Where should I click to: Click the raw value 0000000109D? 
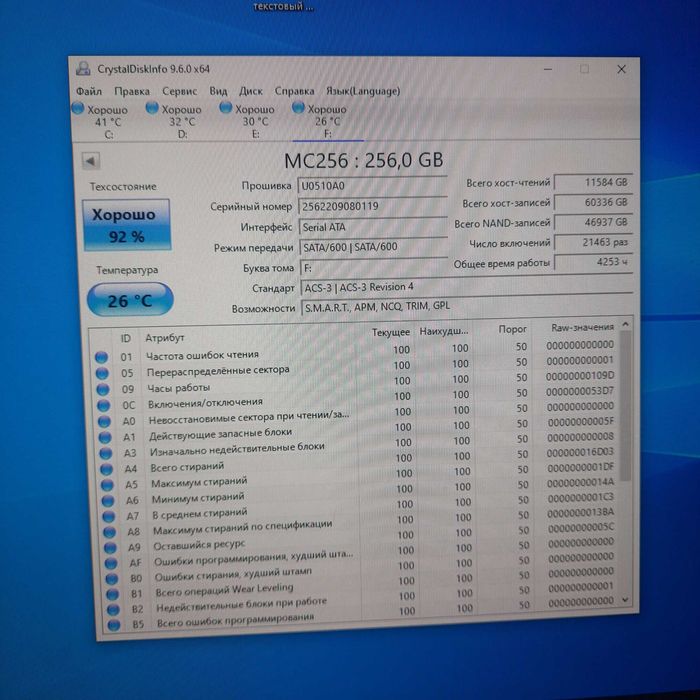pos(580,376)
